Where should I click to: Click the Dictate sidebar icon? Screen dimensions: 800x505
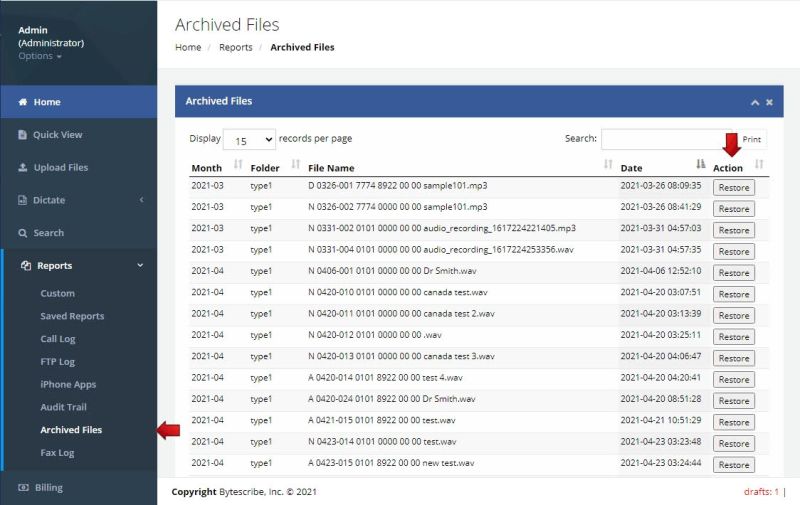(23, 200)
